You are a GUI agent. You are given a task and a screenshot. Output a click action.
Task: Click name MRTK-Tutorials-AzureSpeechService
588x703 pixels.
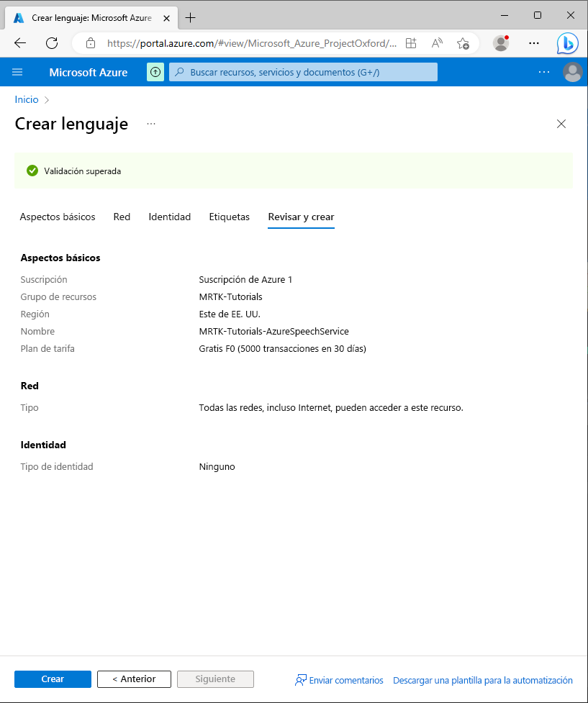click(x=273, y=331)
